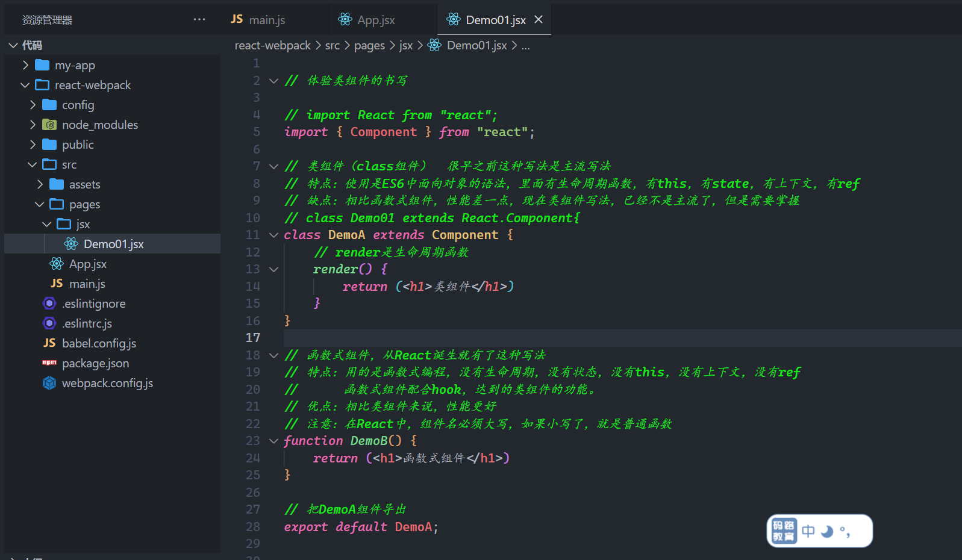Click the React icon on App.jsx tab
The width and height of the screenshot is (962, 560).
345,19
